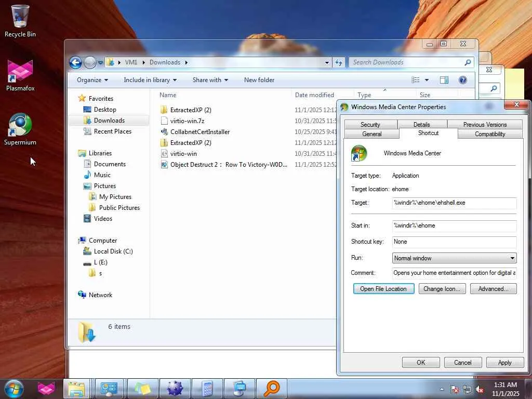The image size is (532, 399).
Task: Refresh the Downloads folder view
Action: [x=339, y=62]
